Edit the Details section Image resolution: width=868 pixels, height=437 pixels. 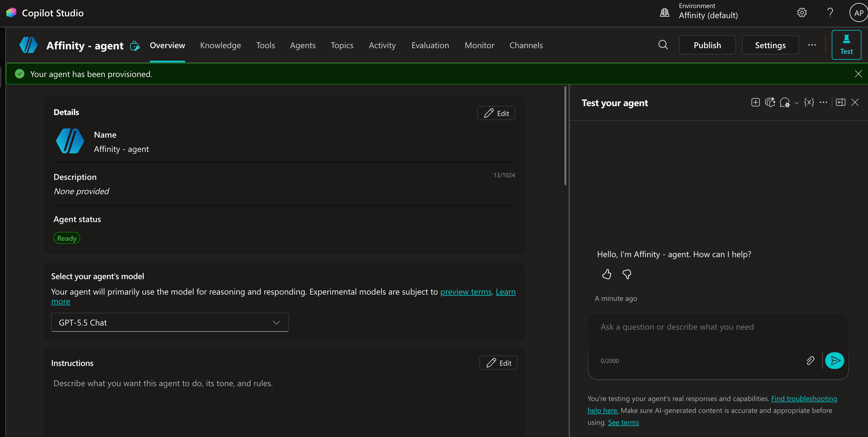point(496,113)
